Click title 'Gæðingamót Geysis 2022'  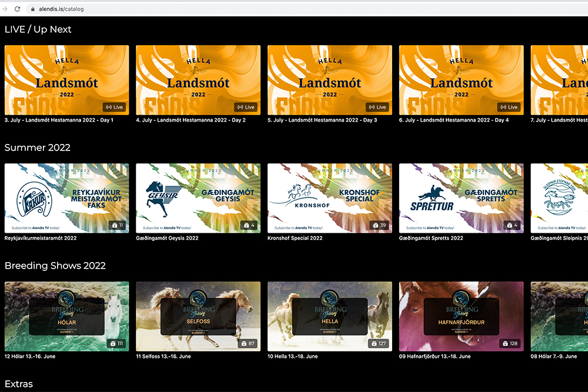[x=167, y=239]
